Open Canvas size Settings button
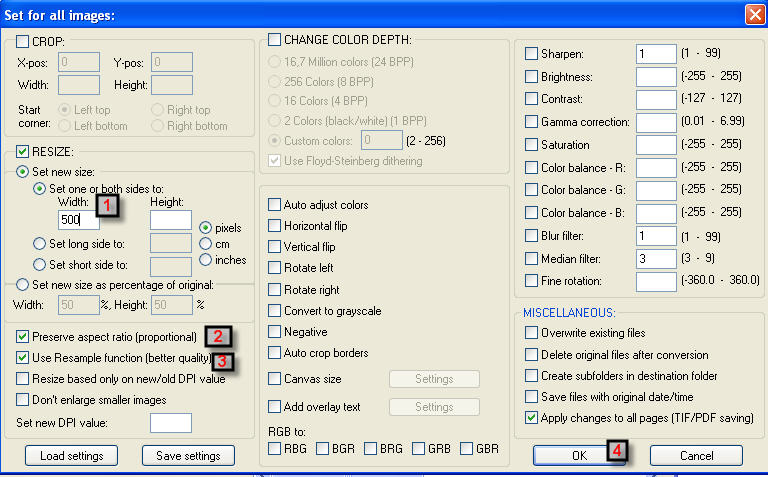The width and height of the screenshot is (768, 477). pos(434,379)
